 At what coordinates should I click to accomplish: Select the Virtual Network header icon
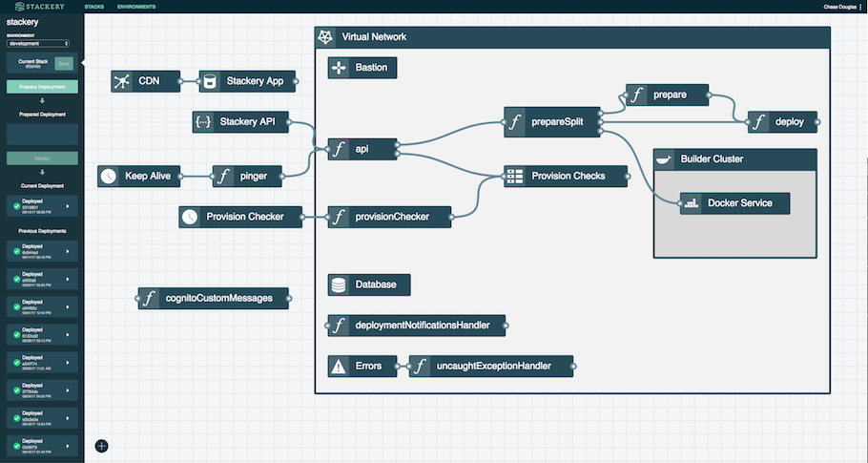point(325,37)
